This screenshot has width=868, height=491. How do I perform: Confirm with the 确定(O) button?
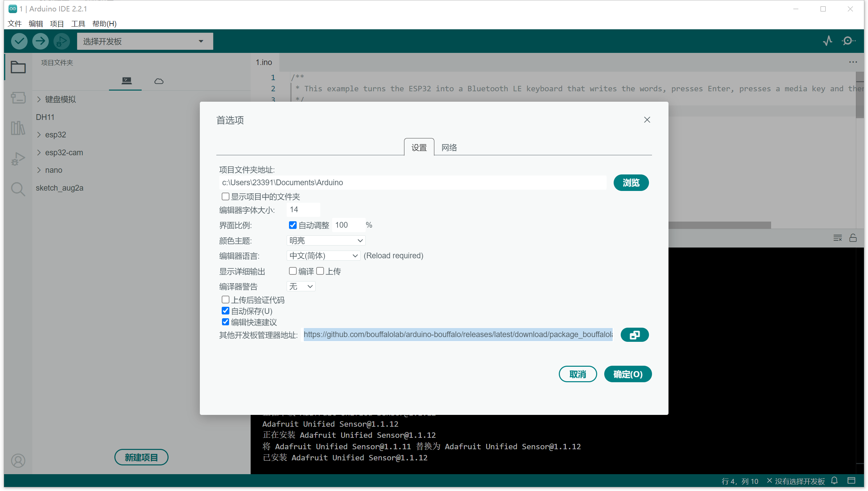pos(627,374)
